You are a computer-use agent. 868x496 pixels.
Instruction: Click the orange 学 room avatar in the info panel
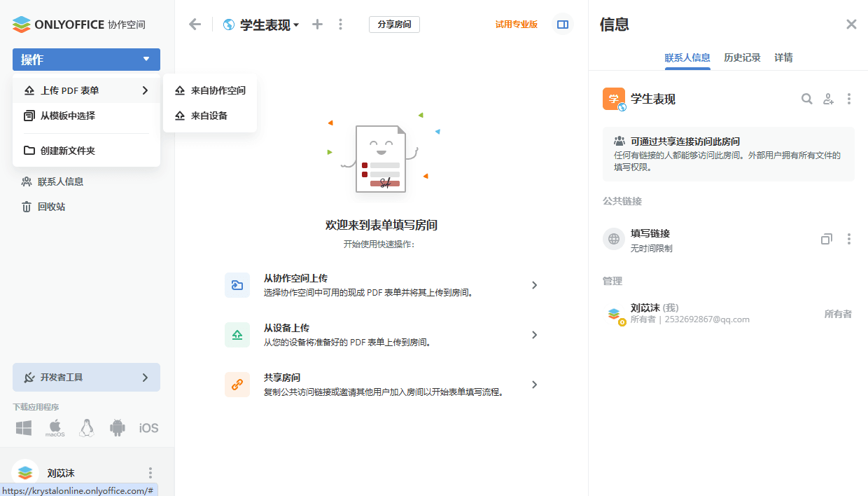point(614,99)
